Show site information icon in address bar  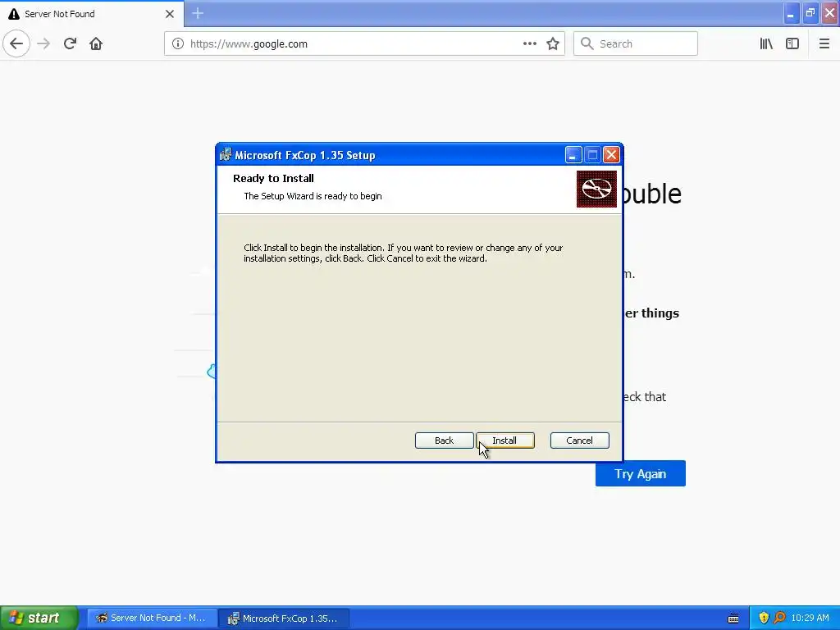[x=178, y=44]
